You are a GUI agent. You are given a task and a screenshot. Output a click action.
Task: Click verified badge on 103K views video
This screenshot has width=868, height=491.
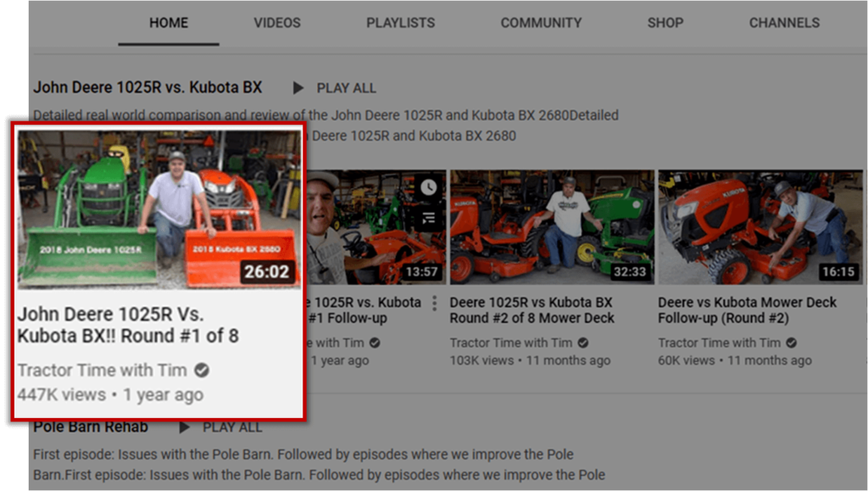[583, 343]
